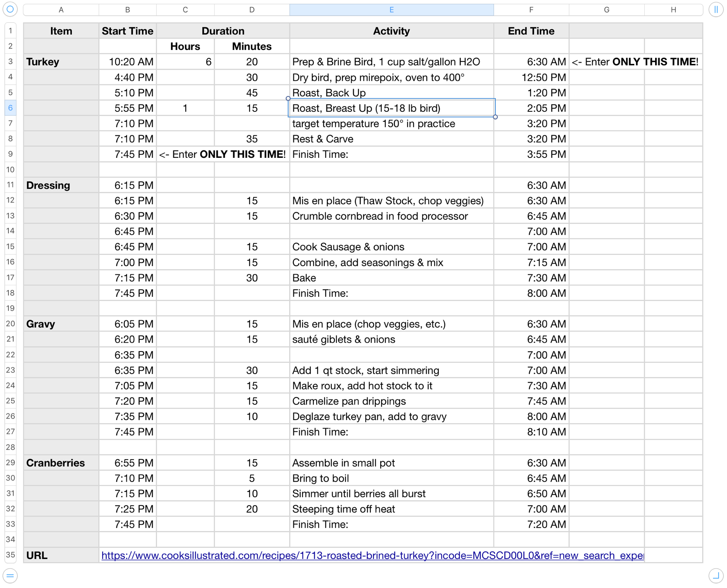The width and height of the screenshot is (727, 588).
Task: Click the add rows handle at bottom-left
Action: pos(10,576)
